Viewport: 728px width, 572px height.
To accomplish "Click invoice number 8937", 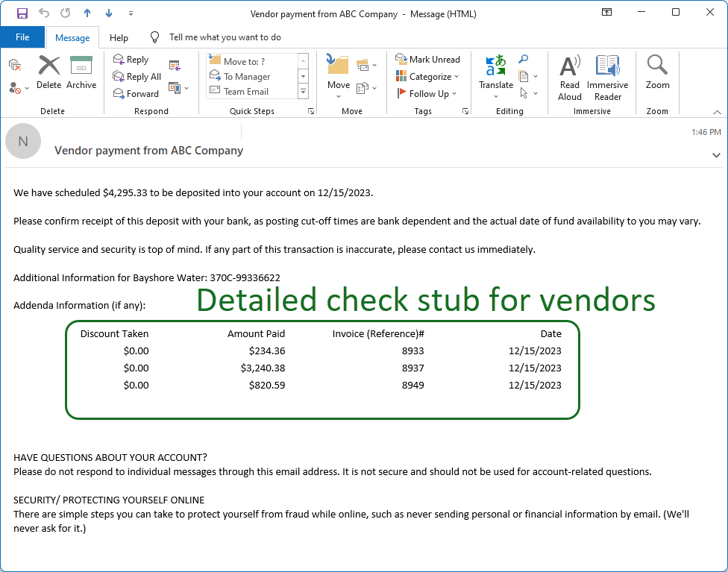I will click(412, 368).
